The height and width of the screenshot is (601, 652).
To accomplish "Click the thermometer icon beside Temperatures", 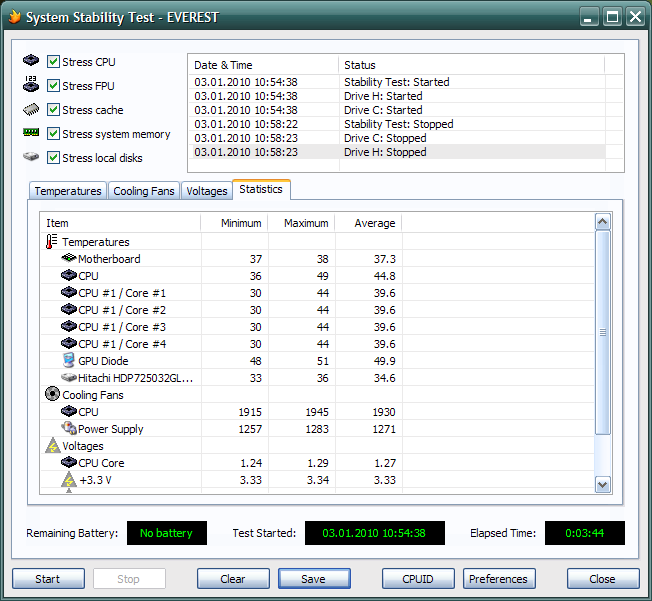I will [x=52, y=242].
